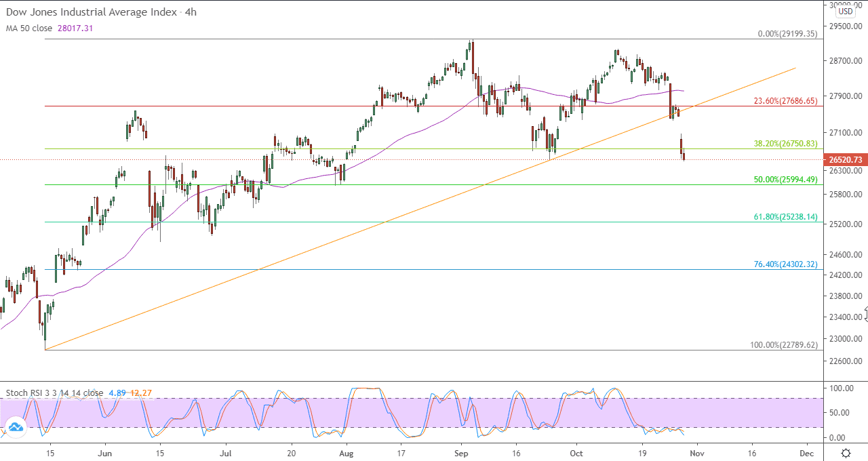Screen dimensions: 868x461
Task: Select the Stoch RSI 3 3 14 14 legend
Action: [55, 393]
